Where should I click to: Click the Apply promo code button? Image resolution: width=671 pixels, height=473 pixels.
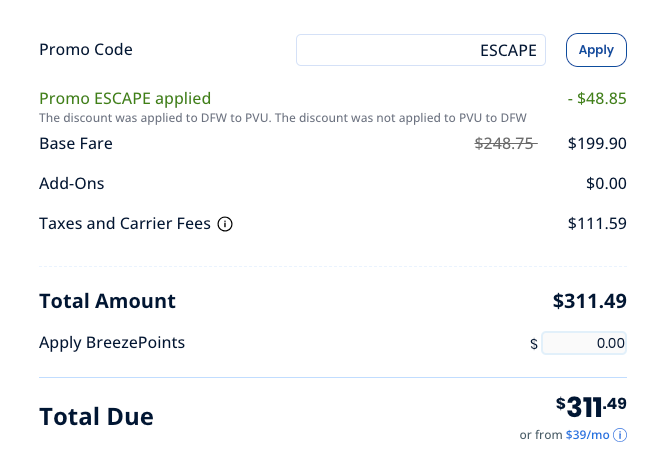tap(596, 50)
